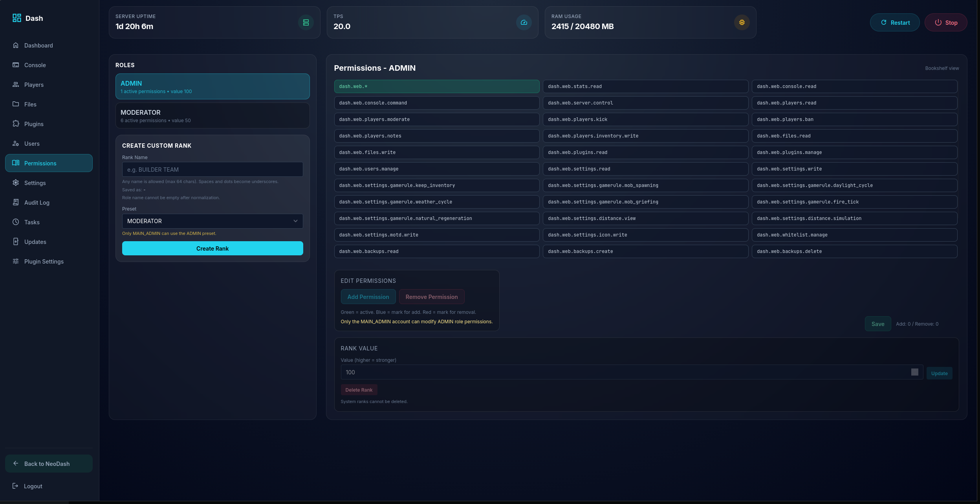Select dash.web.settings.icon.write permission
The height and width of the screenshot is (504, 980).
point(645,235)
